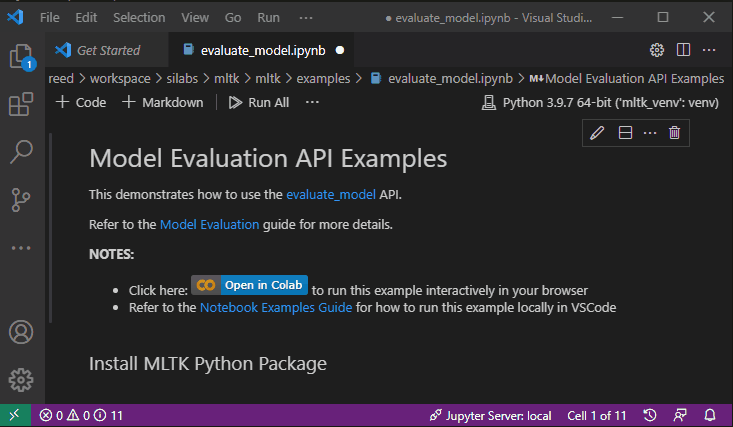Run All notebook cells
The image size is (733, 427).
pos(259,102)
